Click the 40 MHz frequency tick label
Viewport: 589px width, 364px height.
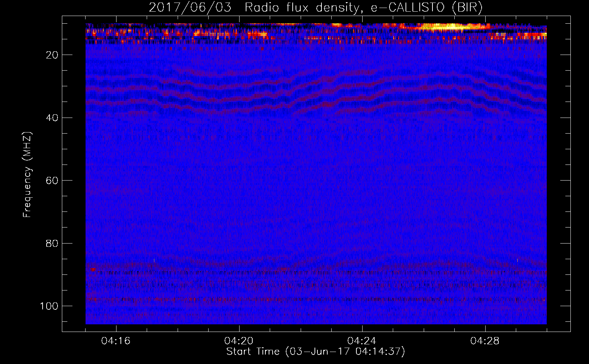pos(52,118)
